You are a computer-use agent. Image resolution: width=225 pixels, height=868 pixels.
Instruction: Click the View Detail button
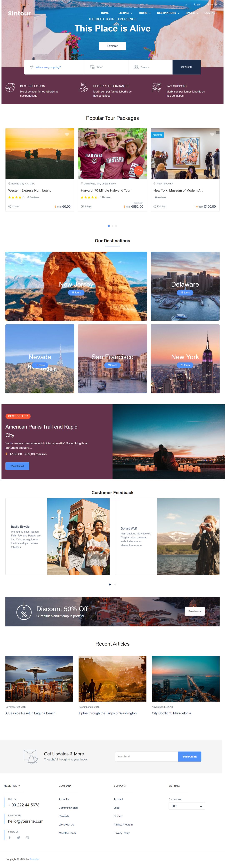(17, 466)
